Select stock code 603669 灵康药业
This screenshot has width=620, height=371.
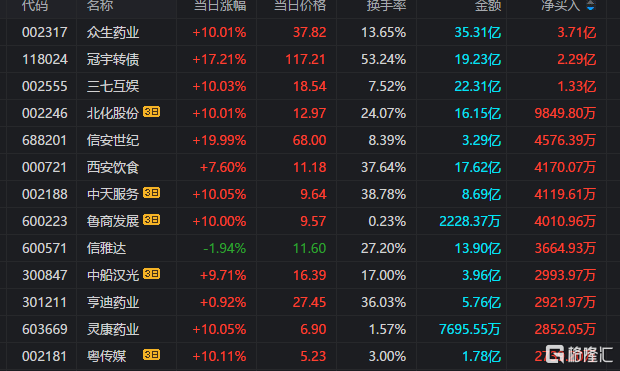(x=306, y=329)
